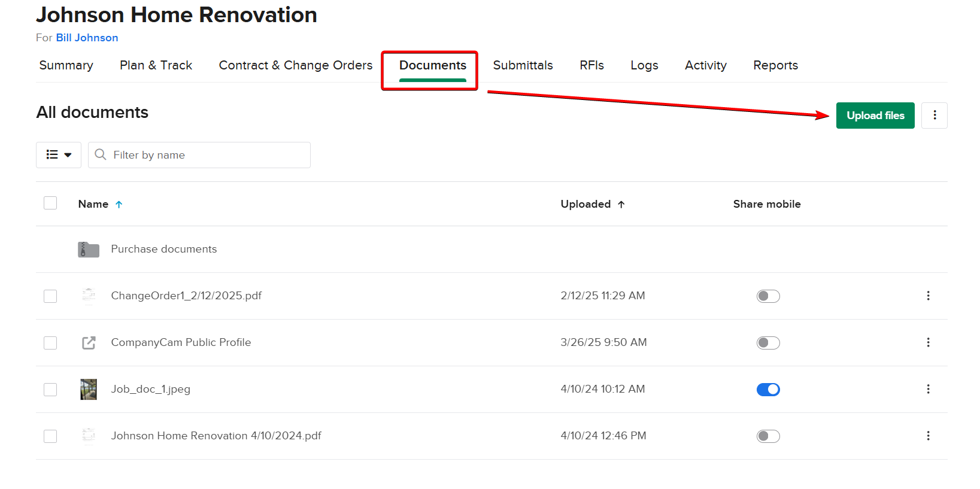Click the external link icon for CompanyCam Public Profile
The height and width of the screenshot is (489, 980).
(x=89, y=342)
